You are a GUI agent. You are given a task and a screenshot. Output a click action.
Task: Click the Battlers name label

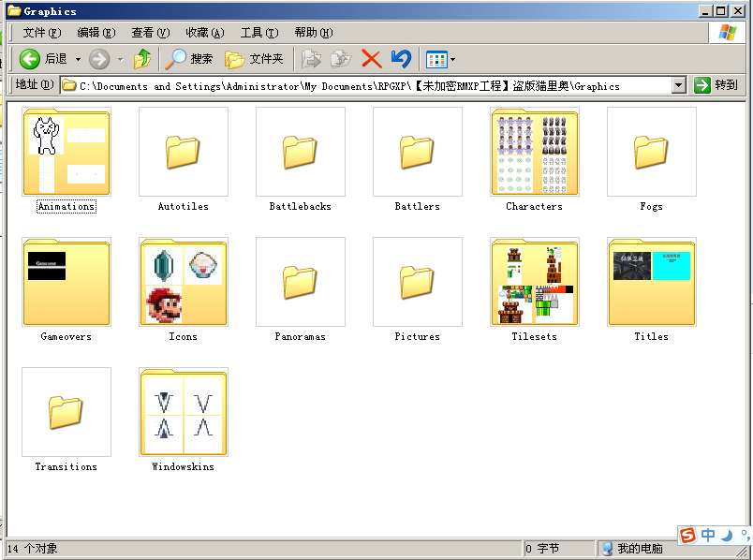(x=418, y=207)
